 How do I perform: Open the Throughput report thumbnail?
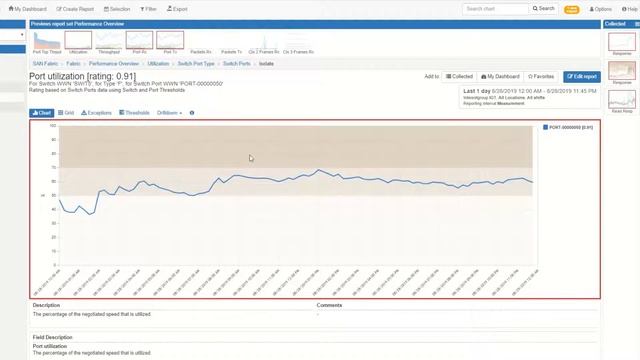(x=109, y=42)
